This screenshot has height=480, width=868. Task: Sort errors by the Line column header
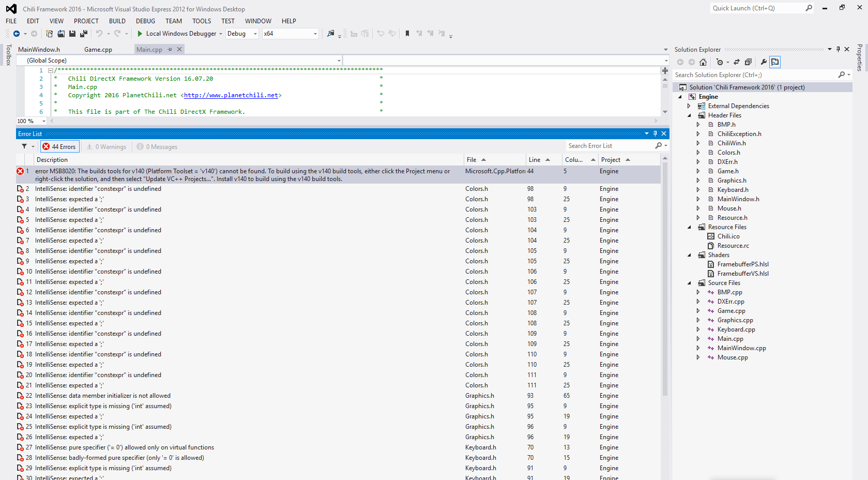tap(544, 160)
